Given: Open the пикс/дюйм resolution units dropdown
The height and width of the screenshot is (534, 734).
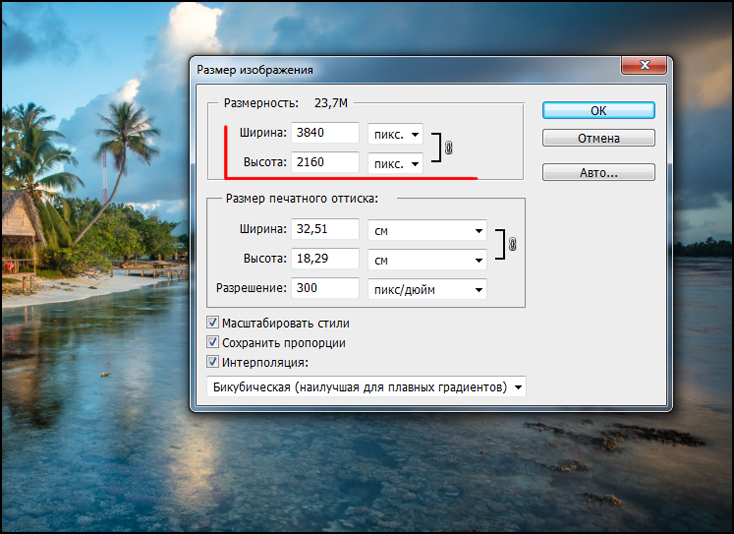Looking at the screenshot, I should pyautogui.click(x=427, y=290).
